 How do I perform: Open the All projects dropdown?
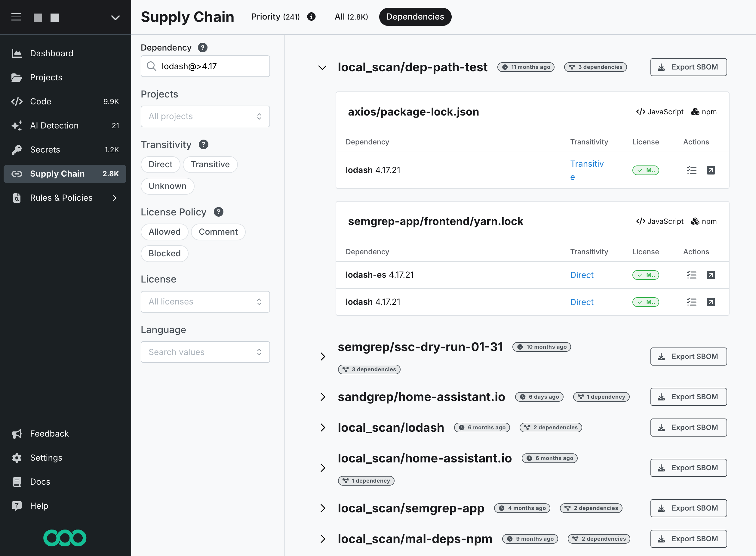[x=205, y=116]
